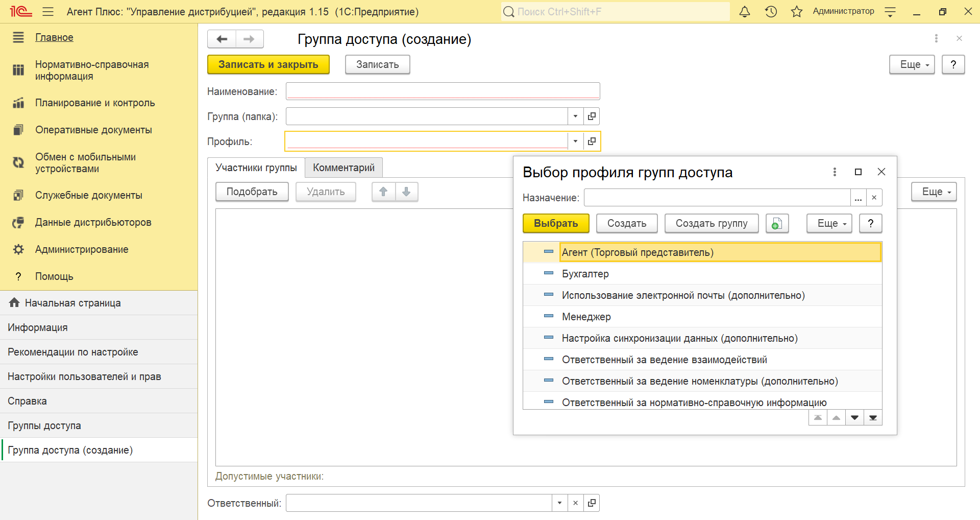Image resolution: width=980 pixels, height=520 pixels.
Task: Open the notifications bell icon
Action: point(745,12)
